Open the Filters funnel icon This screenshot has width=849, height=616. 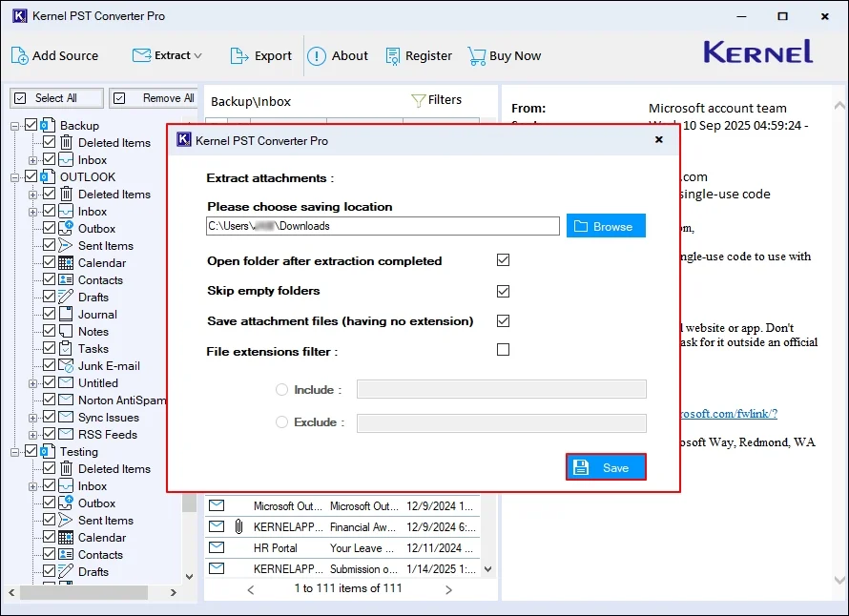coord(418,100)
